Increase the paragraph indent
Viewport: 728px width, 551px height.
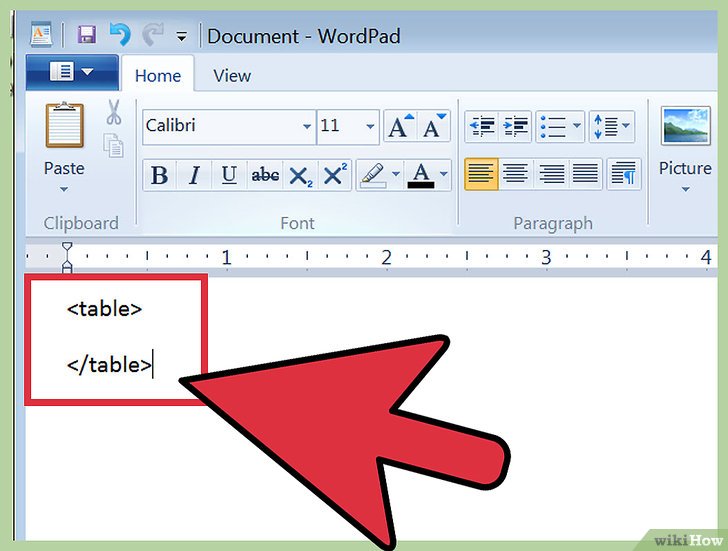click(x=515, y=126)
